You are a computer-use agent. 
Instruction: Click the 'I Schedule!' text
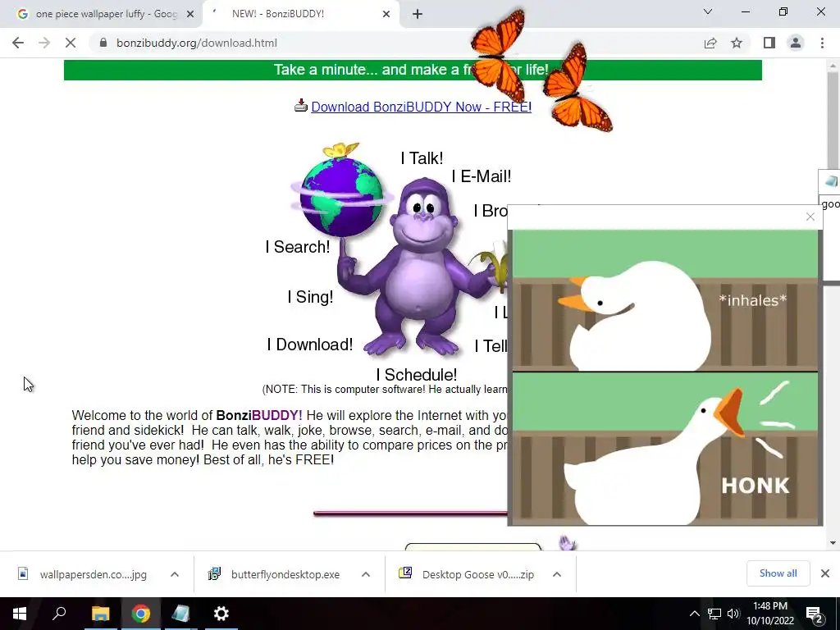[x=417, y=375]
